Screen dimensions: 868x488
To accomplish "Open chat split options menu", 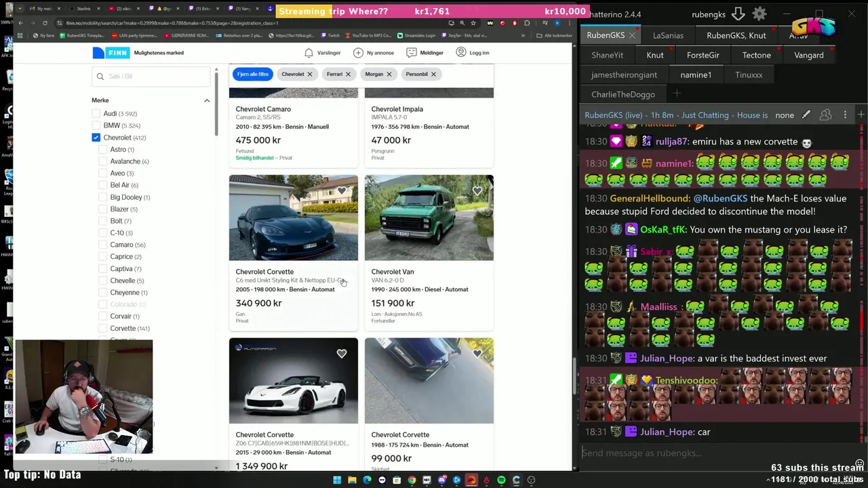I will point(845,115).
